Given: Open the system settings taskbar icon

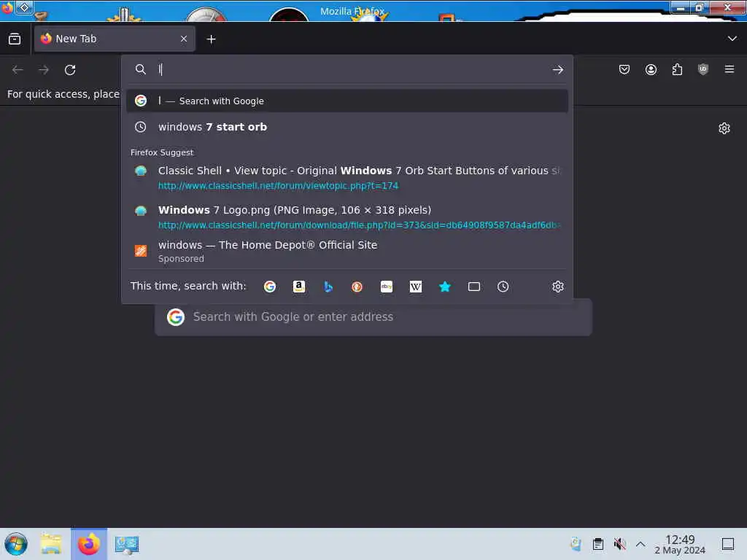Looking at the screenshot, I should [x=127, y=544].
